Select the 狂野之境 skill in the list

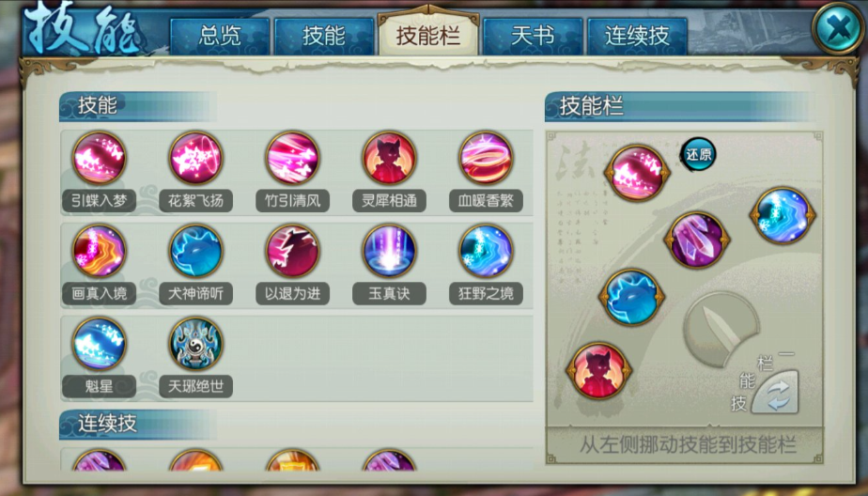pos(486,251)
